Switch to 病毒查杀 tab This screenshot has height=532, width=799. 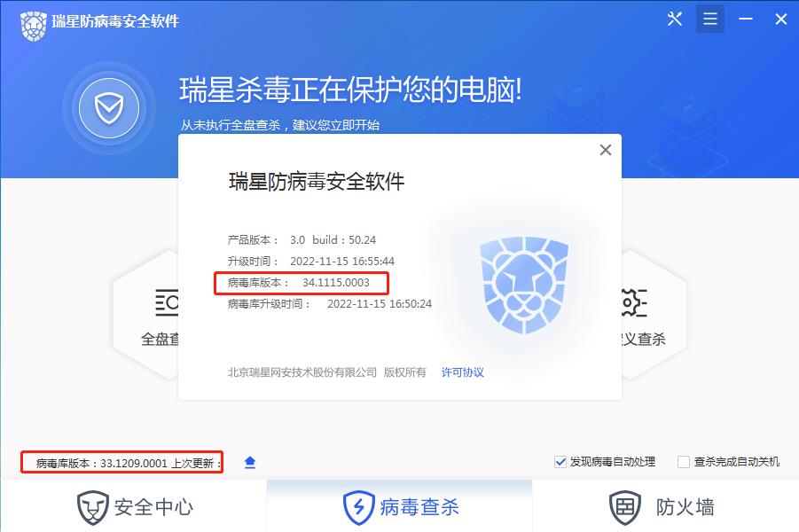click(399, 506)
